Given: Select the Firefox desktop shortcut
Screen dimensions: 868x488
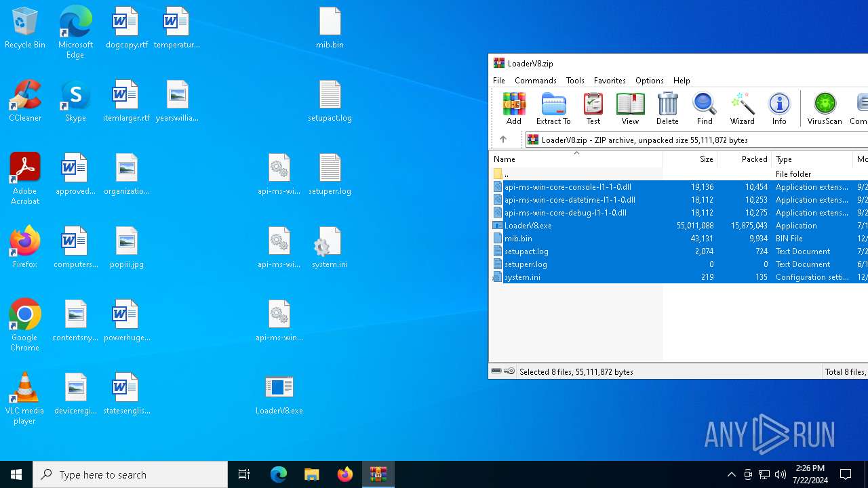Looking at the screenshot, I should coord(25,247).
